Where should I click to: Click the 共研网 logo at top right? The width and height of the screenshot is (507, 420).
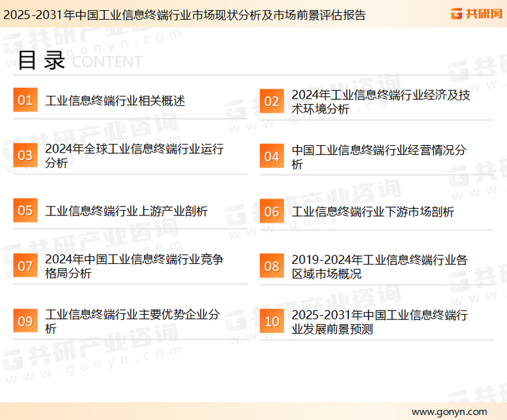(477, 14)
